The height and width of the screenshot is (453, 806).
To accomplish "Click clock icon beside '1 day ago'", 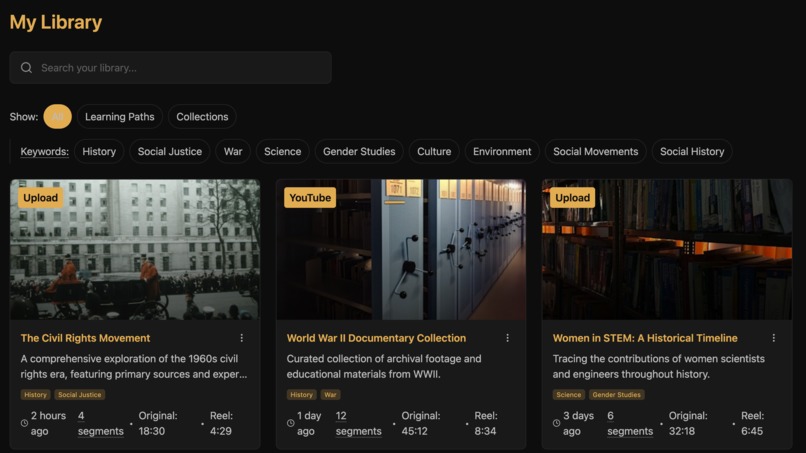I will click(290, 423).
